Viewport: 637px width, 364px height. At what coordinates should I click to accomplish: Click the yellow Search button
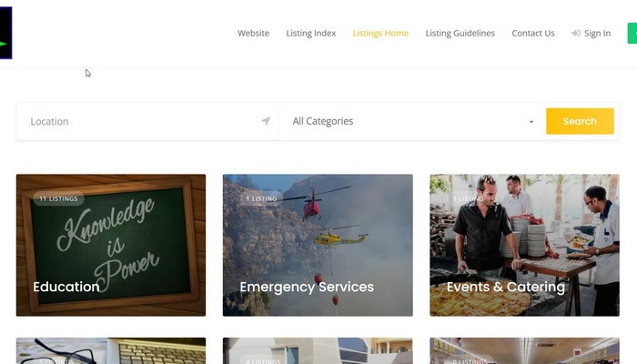[x=580, y=121]
